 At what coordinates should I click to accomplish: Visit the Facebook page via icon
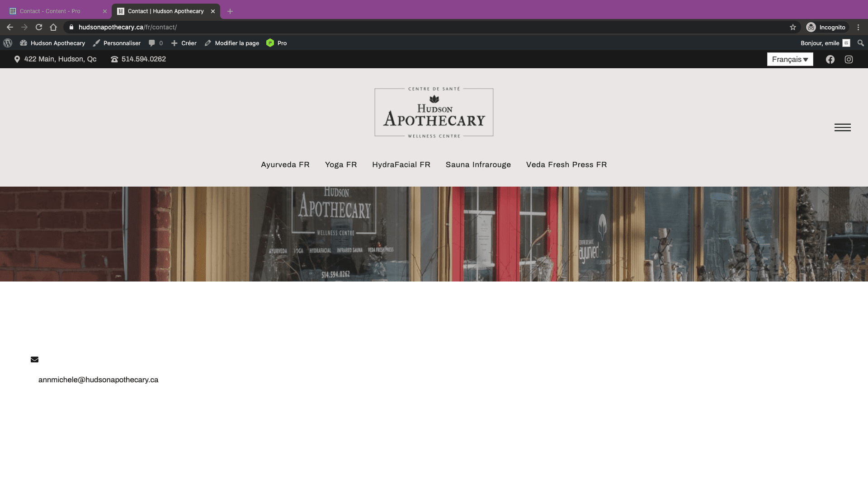830,59
